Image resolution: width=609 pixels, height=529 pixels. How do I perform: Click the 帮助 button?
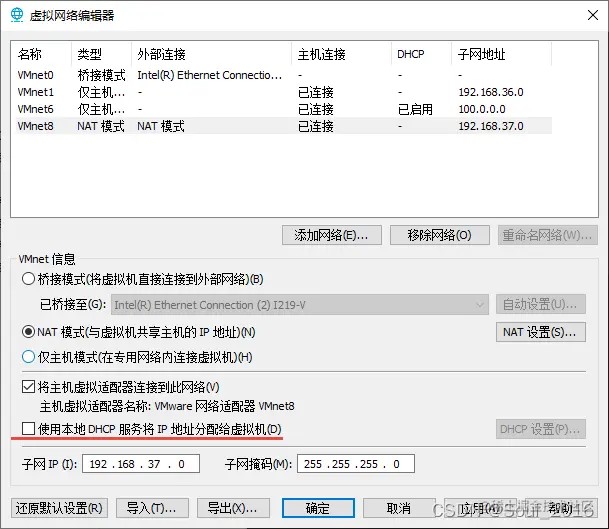(561, 508)
